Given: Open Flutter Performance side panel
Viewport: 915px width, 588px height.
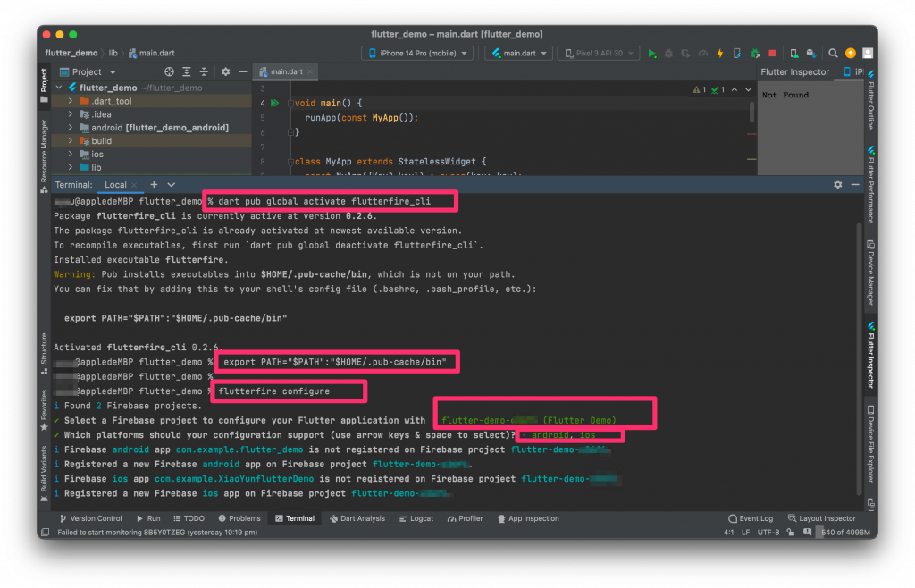Looking at the screenshot, I should (870, 184).
